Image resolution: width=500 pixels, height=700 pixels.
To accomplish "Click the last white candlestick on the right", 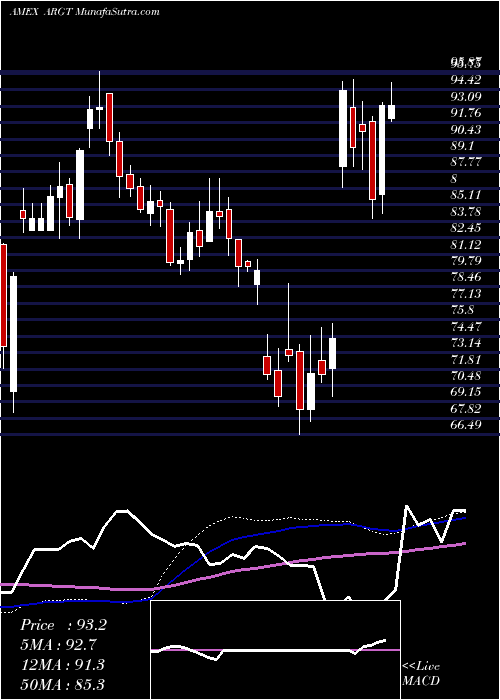I will [392, 112].
